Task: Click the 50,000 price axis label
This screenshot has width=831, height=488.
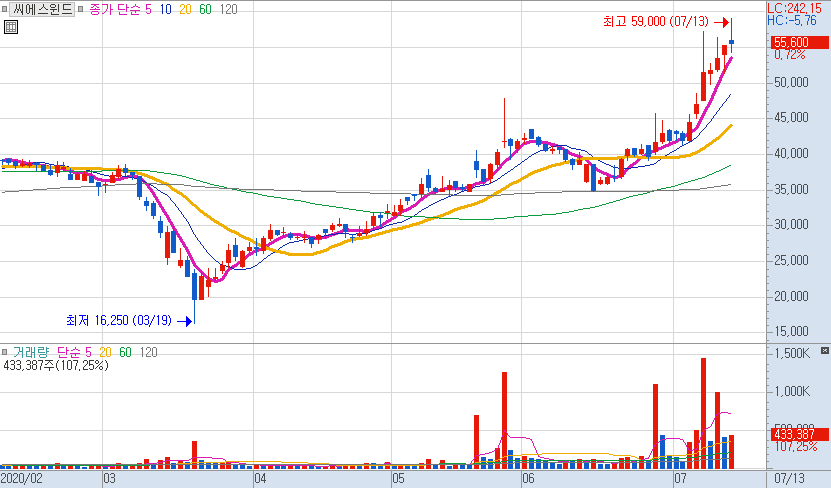Action: [791, 83]
